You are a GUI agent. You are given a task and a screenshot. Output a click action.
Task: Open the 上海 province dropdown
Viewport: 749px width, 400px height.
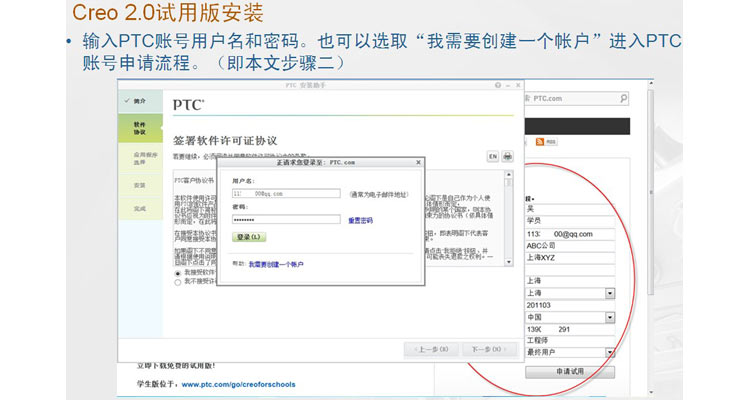click(x=610, y=293)
